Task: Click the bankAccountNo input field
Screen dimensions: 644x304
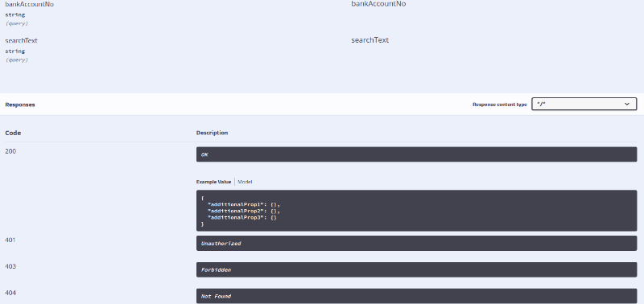Action: 378,4
